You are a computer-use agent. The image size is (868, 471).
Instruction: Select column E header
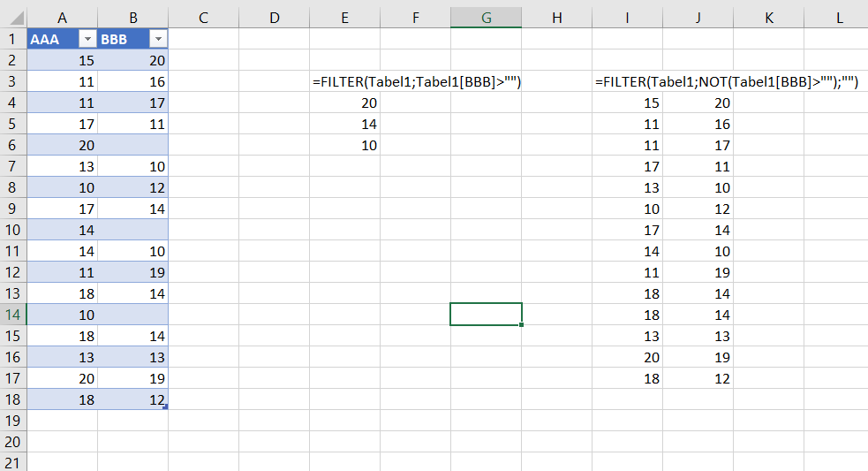click(345, 18)
